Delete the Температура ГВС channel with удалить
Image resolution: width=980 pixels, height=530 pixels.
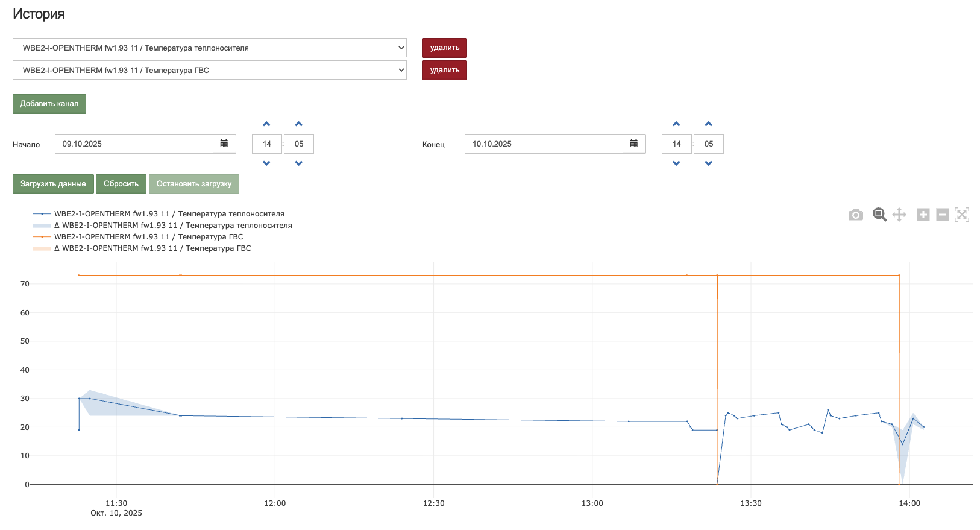[x=445, y=70]
